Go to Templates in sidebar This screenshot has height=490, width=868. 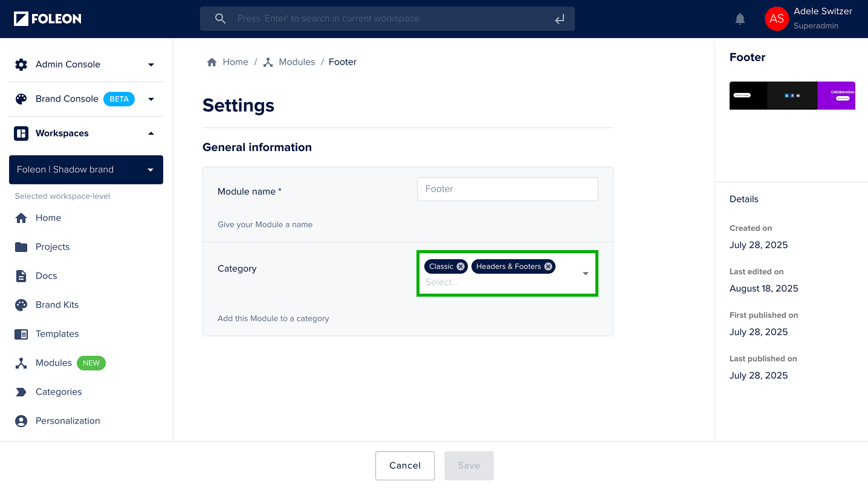[57, 334]
